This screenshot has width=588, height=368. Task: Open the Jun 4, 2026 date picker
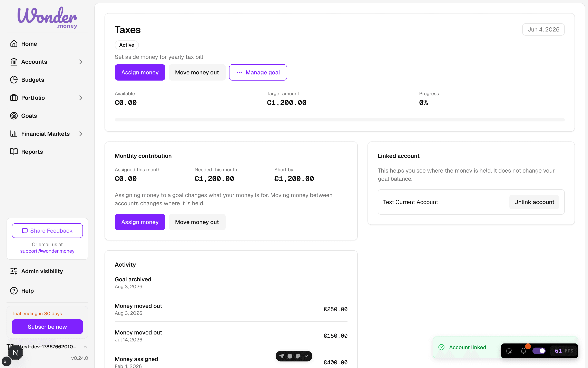coord(543,29)
